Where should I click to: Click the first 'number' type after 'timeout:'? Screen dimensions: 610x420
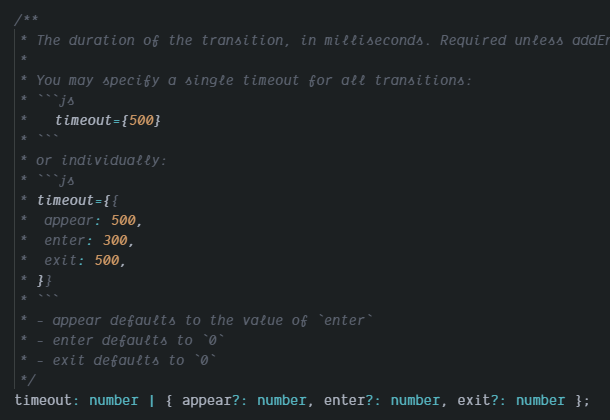(x=114, y=401)
